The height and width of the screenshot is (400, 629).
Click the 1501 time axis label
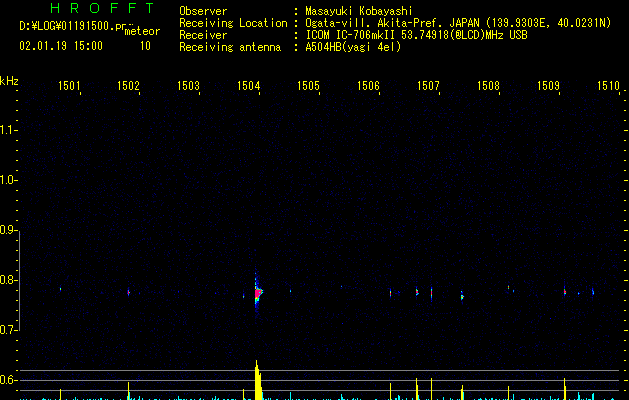pos(69,85)
